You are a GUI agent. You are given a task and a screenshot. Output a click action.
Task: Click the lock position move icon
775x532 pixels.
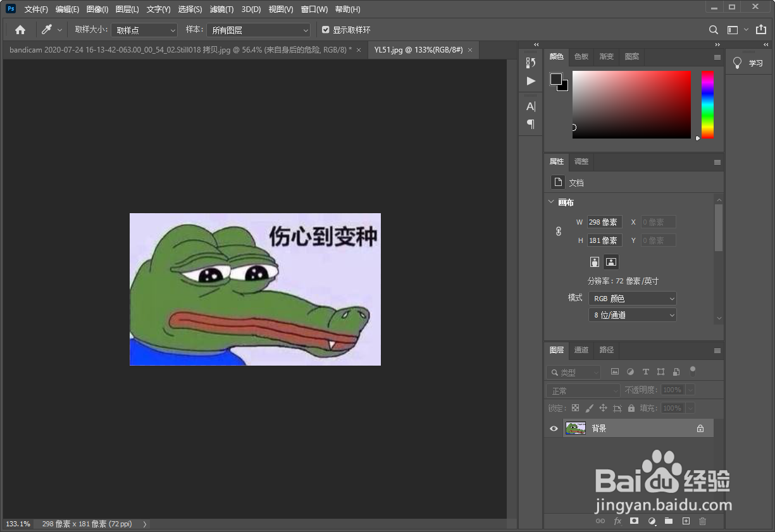(603, 408)
